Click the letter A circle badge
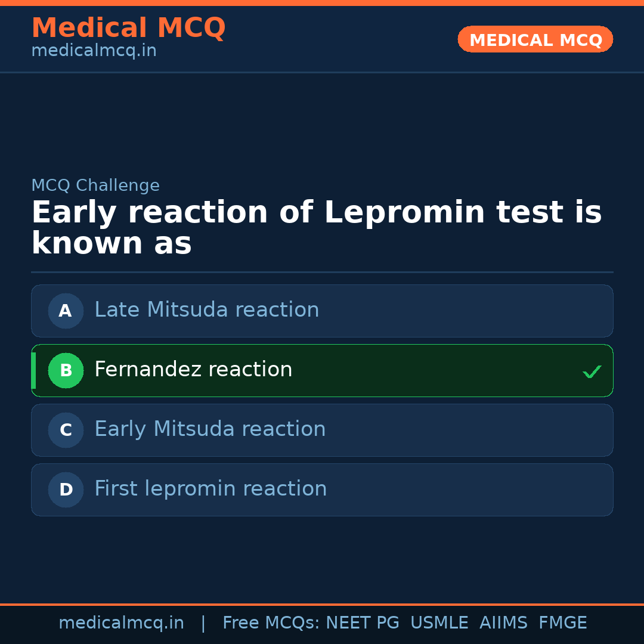The width and height of the screenshot is (644, 644). point(66,311)
